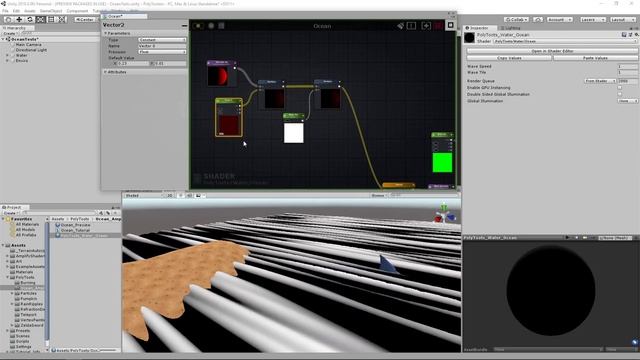Select the Ocean_Tutorial asset
This screenshot has width=640, height=360.
point(75,230)
